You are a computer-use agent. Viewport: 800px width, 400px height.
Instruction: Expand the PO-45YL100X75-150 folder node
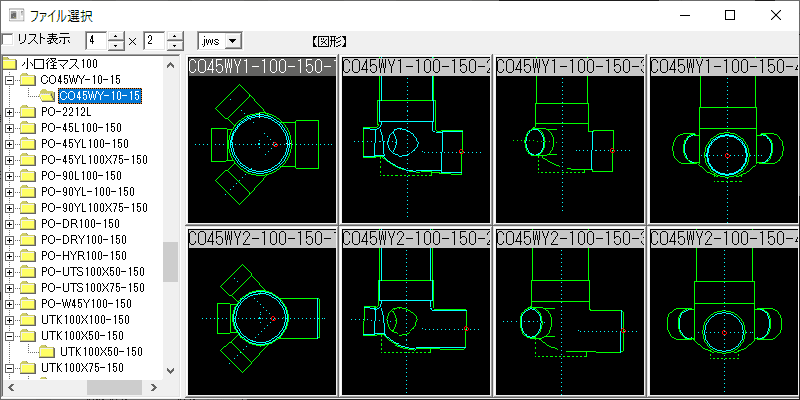click(9, 160)
